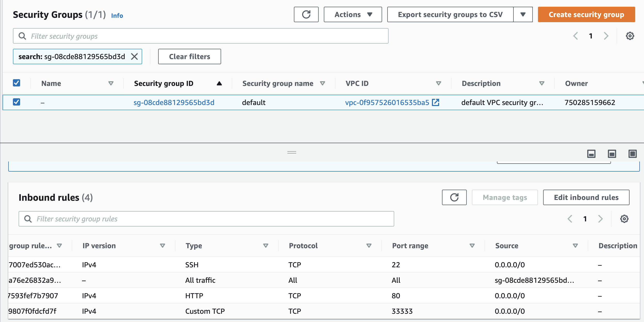Open the Port range filter dropdown
644x322 pixels.
tap(472, 246)
